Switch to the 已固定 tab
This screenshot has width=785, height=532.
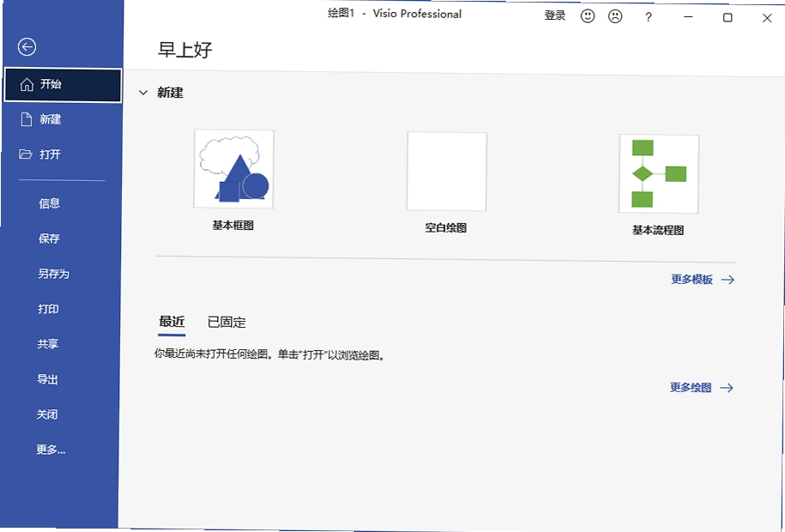click(x=226, y=322)
